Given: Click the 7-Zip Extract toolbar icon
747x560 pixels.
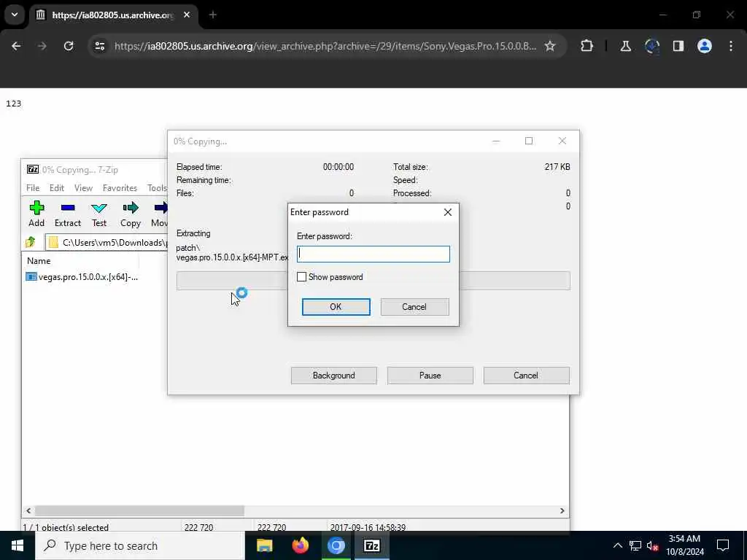Looking at the screenshot, I should click(x=68, y=214).
